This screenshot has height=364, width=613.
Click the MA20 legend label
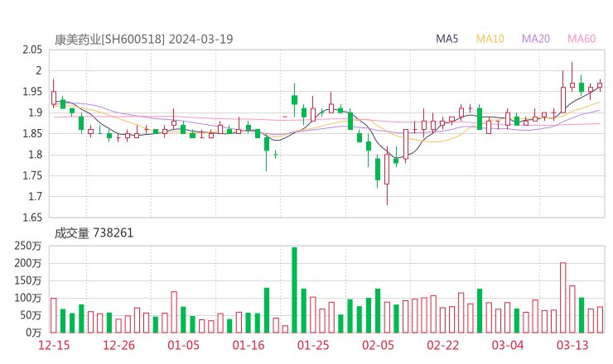[x=536, y=39]
